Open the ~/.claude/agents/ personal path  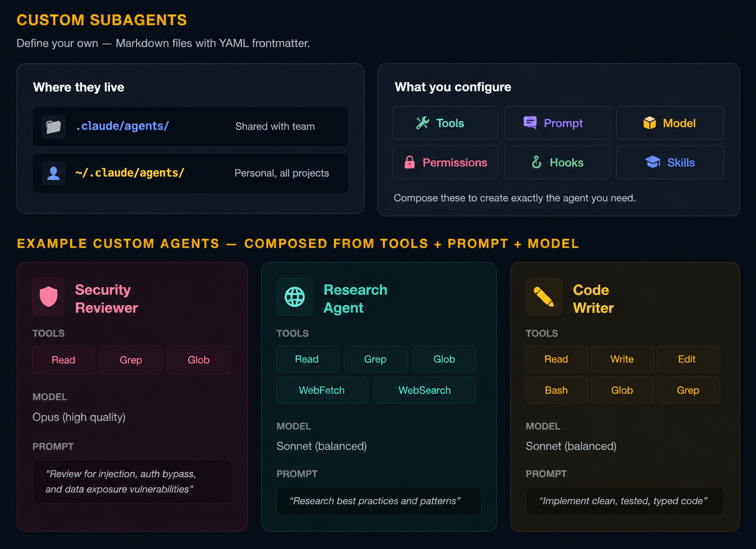pyautogui.click(x=130, y=173)
